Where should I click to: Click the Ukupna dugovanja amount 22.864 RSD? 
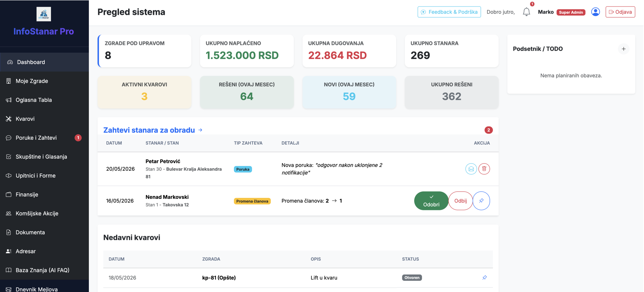[x=337, y=55]
